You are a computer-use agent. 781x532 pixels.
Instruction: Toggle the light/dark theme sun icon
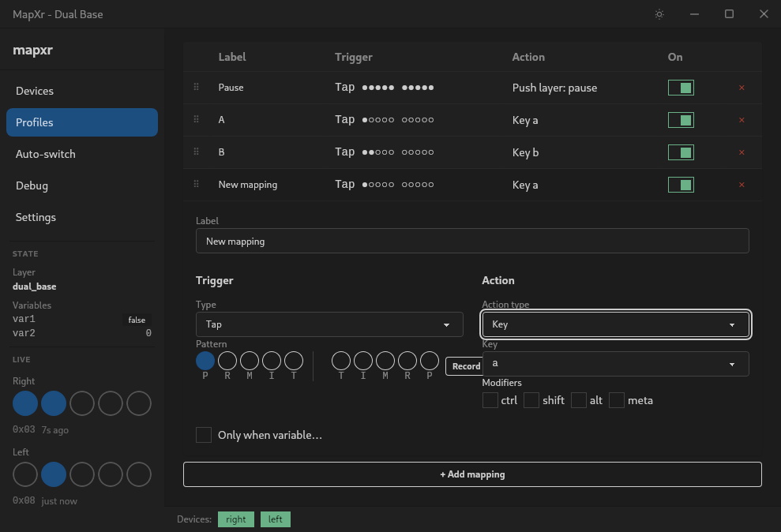point(659,14)
